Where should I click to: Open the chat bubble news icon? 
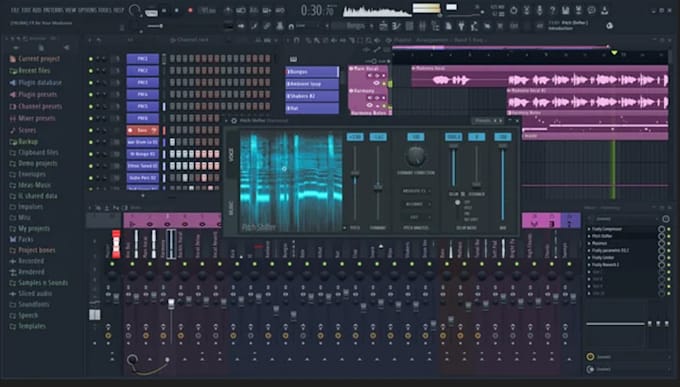click(592, 10)
